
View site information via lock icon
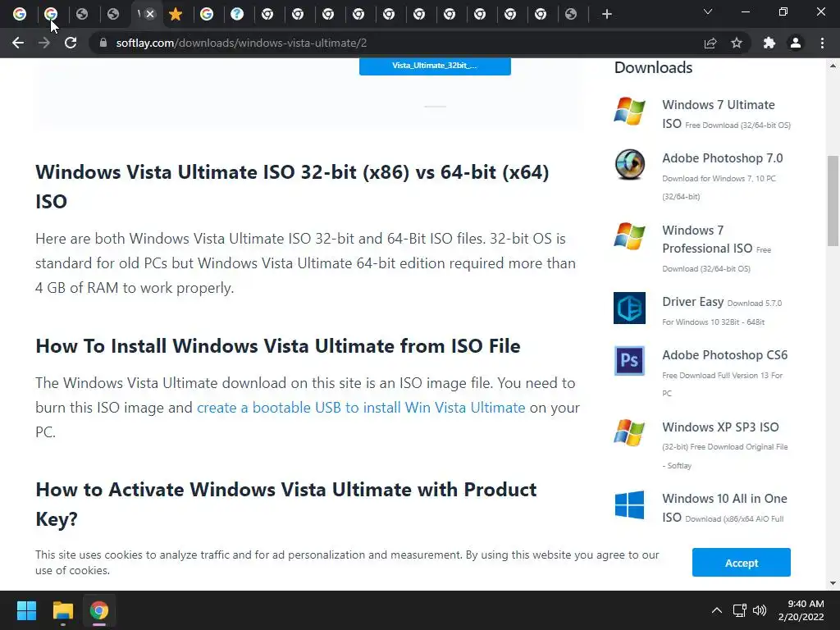(103, 43)
